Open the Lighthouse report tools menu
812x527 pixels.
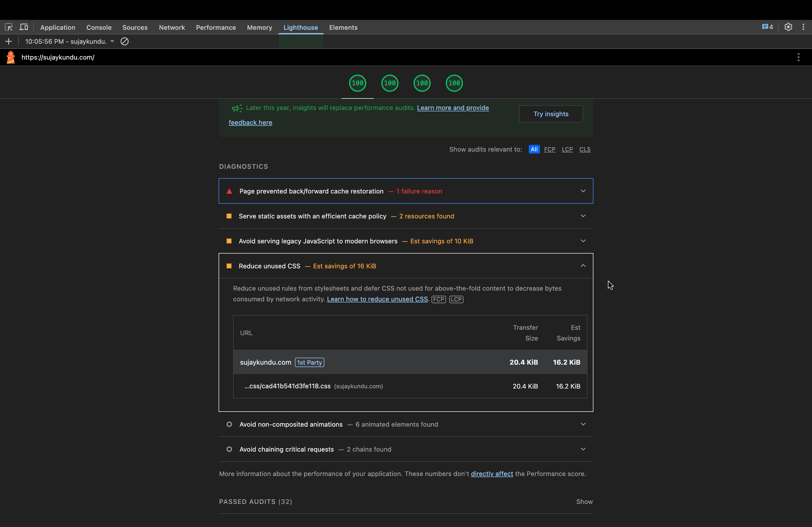coord(798,57)
